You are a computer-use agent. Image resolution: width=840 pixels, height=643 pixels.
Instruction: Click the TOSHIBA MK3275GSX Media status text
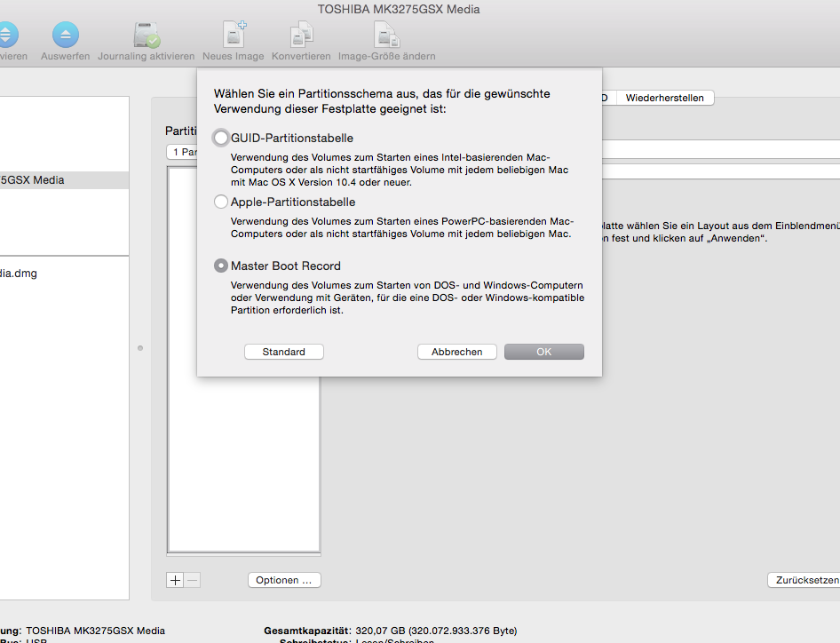pyautogui.click(x=95, y=631)
